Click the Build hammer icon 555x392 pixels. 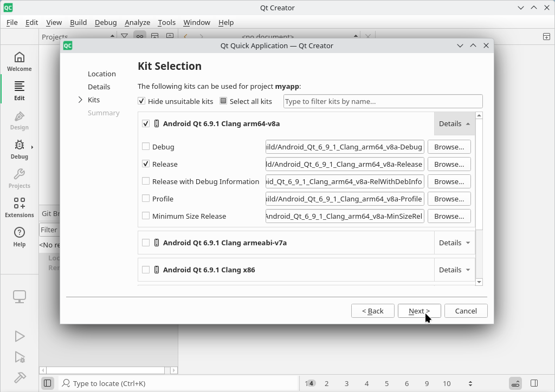(x=20, y=377)
